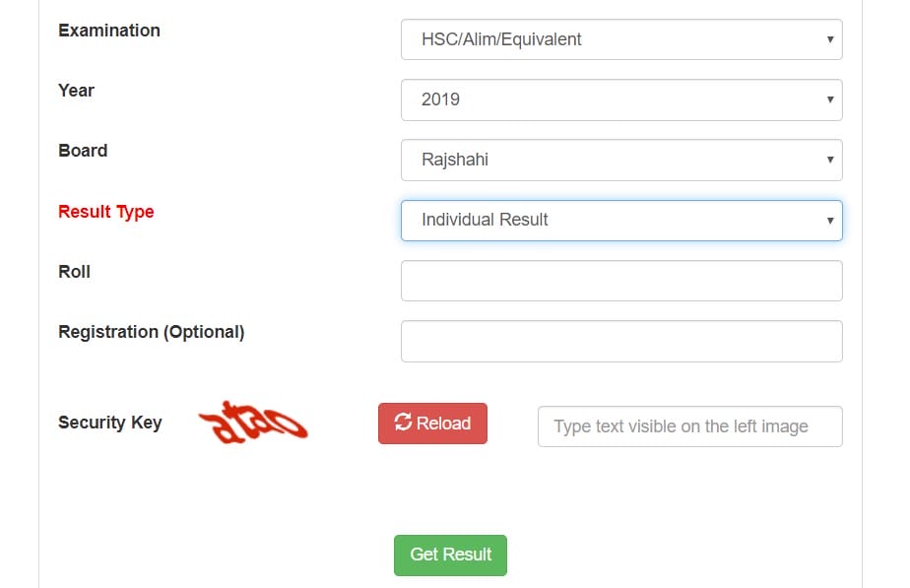Click the Roll field label
The image size is (910, 588).
tap(74, 272)
